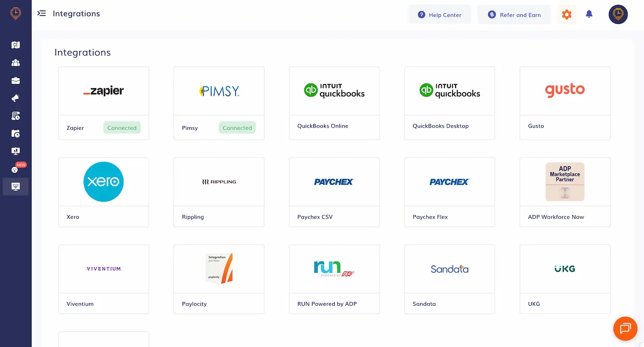Click the Paychex Flex logo
The image size is (644, 347).
450,182
